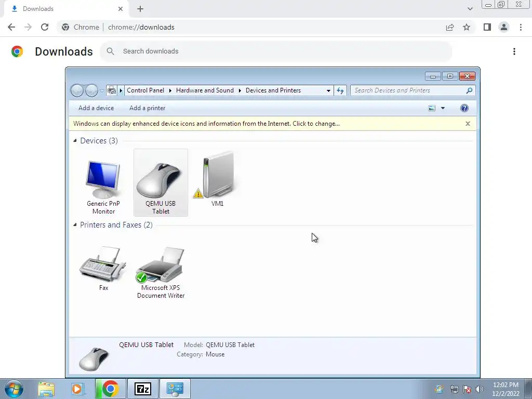Click the refresh button next to address bar
This screenshot has width=532, height=399.
[x=340, y=90]
